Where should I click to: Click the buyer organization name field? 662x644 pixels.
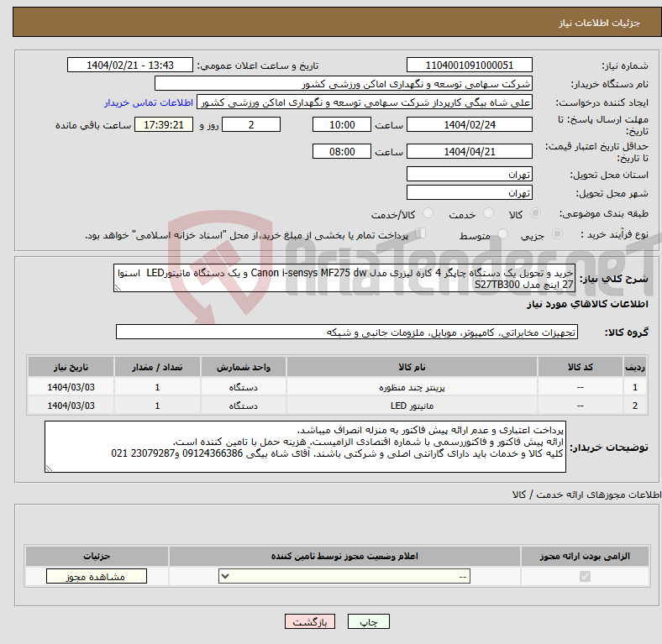(344, 84)
